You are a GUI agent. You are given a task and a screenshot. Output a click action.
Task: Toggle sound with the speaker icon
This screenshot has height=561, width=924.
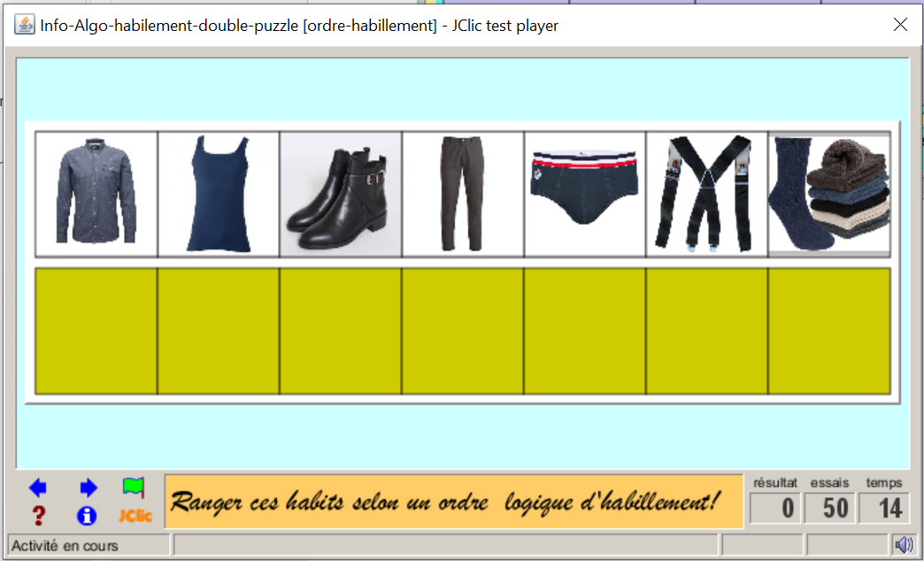tap(904, 544)
